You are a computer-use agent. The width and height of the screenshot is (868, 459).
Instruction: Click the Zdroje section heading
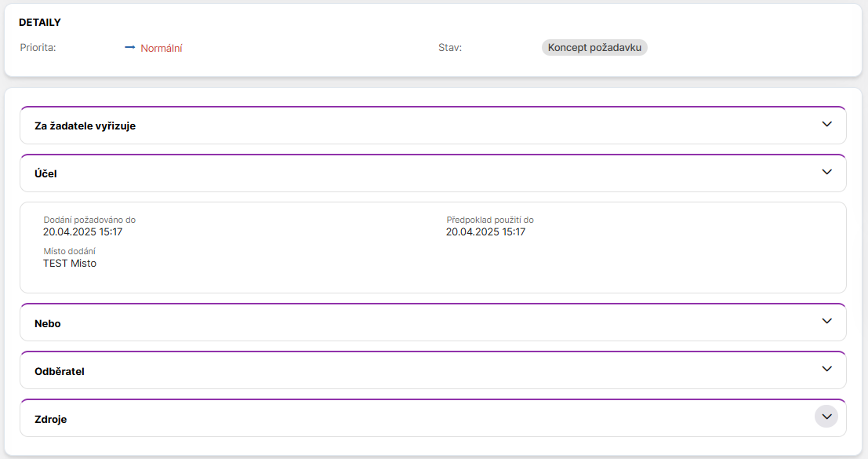tap(51, 419)
